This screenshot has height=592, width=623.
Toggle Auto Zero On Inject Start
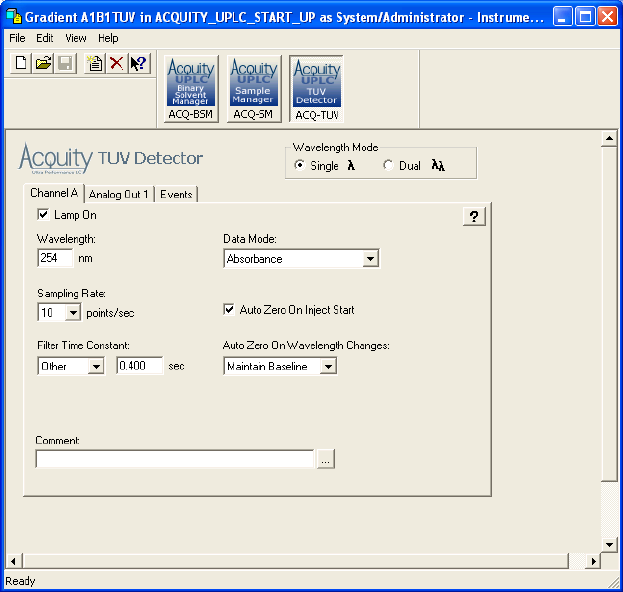click(x=229, y=309)
